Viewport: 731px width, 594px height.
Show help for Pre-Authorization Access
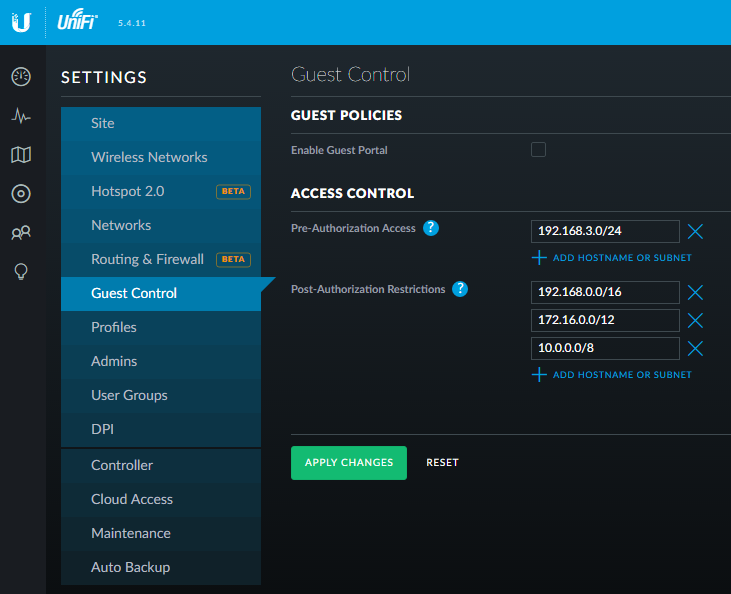(x=431, y=228)
